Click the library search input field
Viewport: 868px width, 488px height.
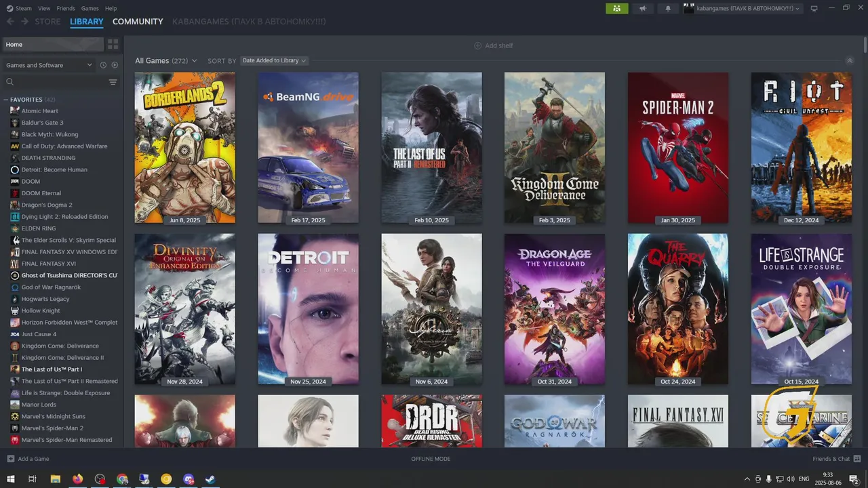tap(61, 82)
